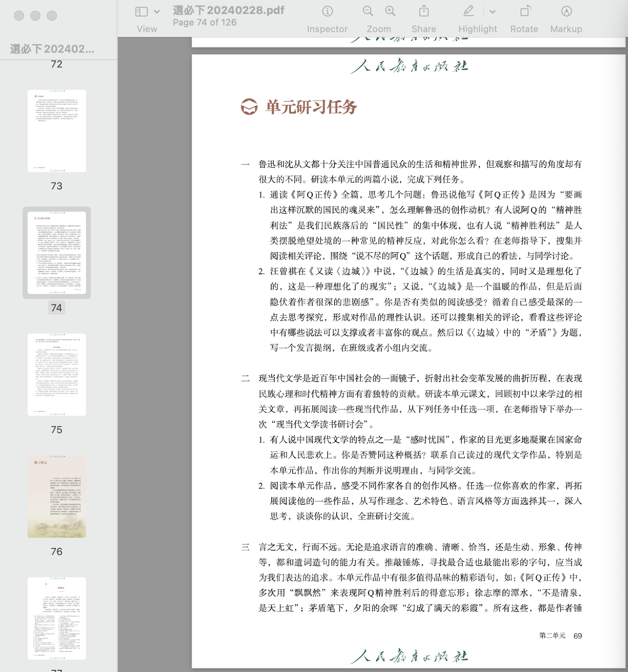Screen dimensions: 628x672
Task: Select page 73 thumbnail in sidebar
Action: tap(57, 131)
